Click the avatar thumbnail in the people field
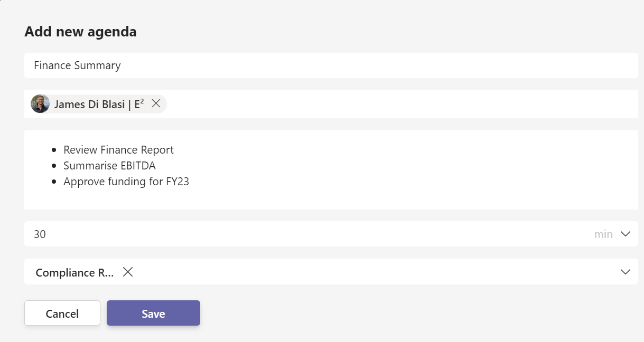Screen dimensions: 644x342 (40, 104)
